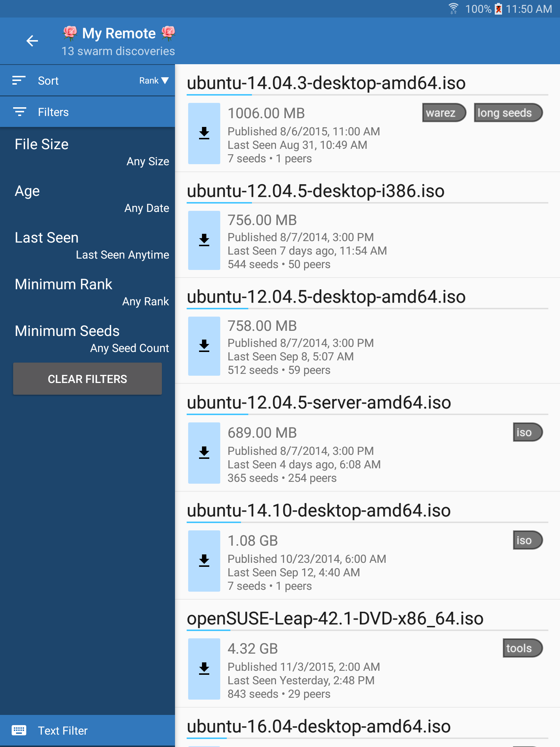Viewport: 560px width, 747px height.
Task: Tap Last Seen Yesterday, 2:48 PM
Action: pyautogui.click(x=301, y=681)
